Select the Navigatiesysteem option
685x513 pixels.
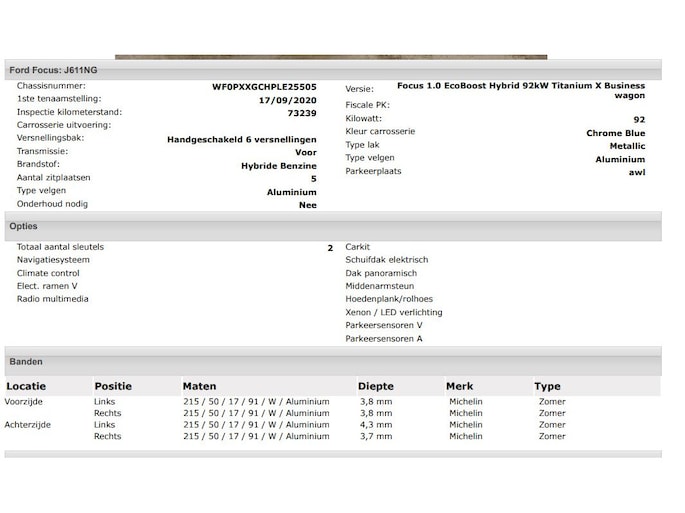point(53,260)
